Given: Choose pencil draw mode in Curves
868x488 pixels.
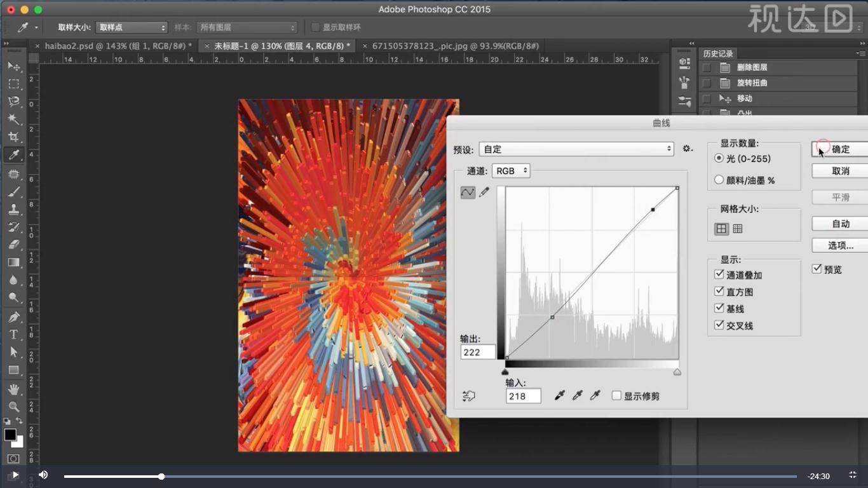Looking at the screenshot, I should coord(484,192).
